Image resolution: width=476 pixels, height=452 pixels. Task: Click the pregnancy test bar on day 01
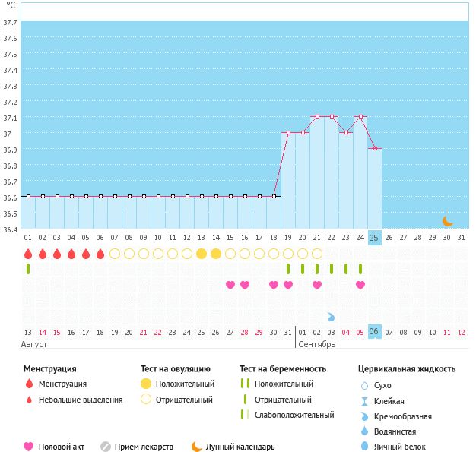(x=28, y=269)
